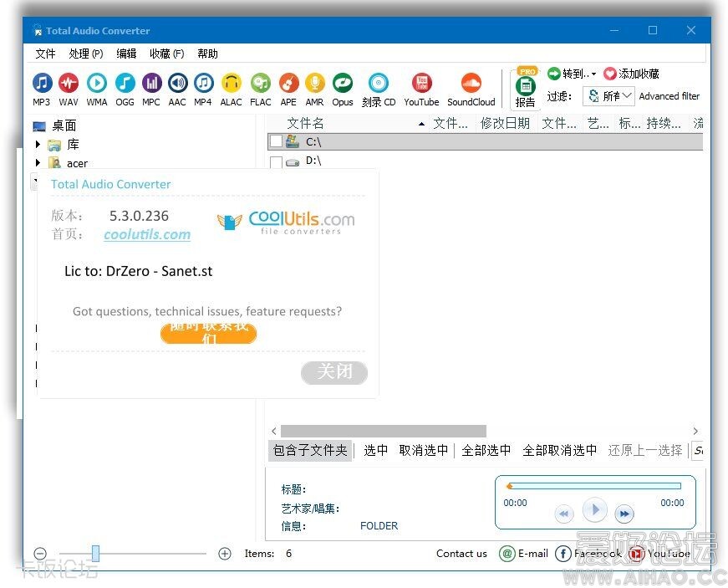Click Advanced filter
The width and height of the screenshot is (728, 588).
pyautogui.click(x=669, y=96)
